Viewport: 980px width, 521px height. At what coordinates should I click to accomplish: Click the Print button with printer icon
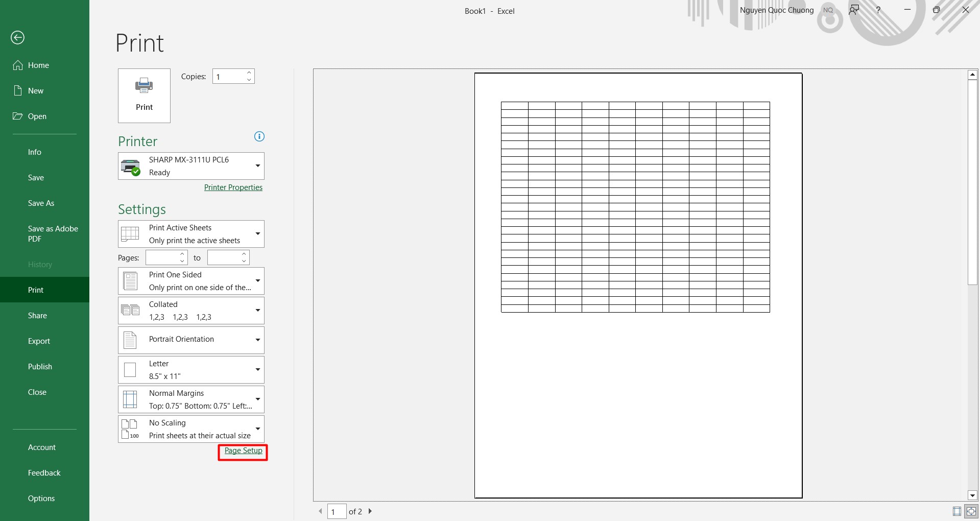[144, 96]
